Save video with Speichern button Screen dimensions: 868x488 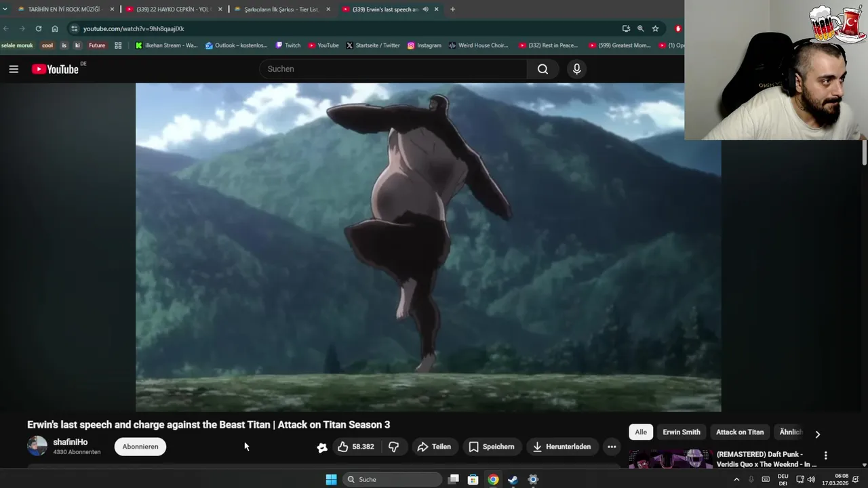coord(492,447)
